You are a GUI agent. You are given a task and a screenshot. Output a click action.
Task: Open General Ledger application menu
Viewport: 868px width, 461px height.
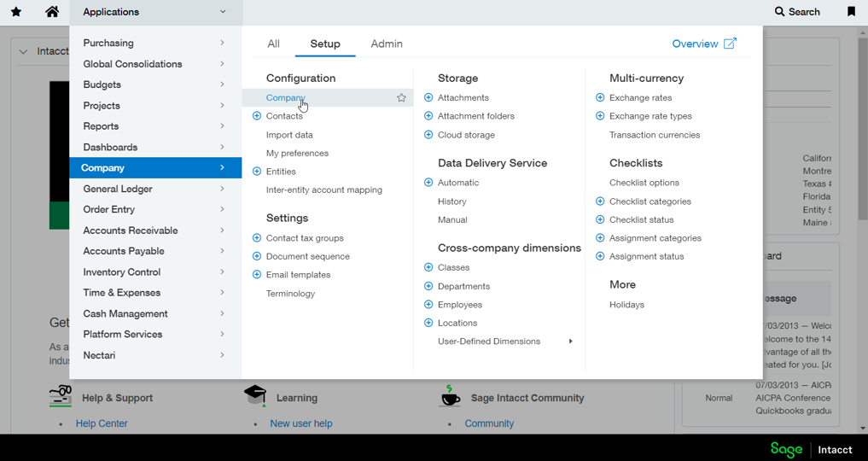pyautogui.click(x=155, y=189)
